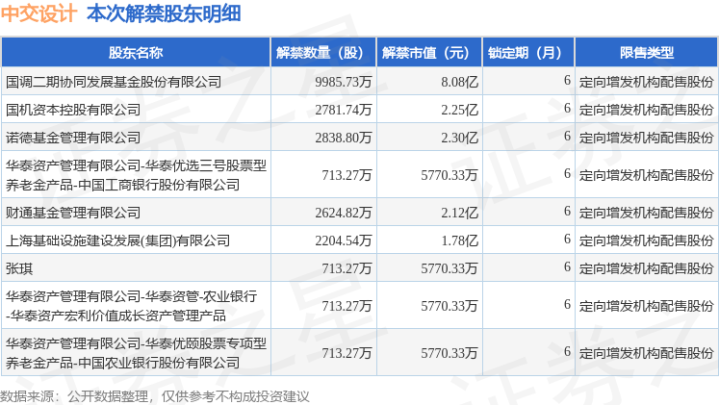Click the 2.12亿 market value cell
This screenshot has height=405, width=719.
[459, 213]
